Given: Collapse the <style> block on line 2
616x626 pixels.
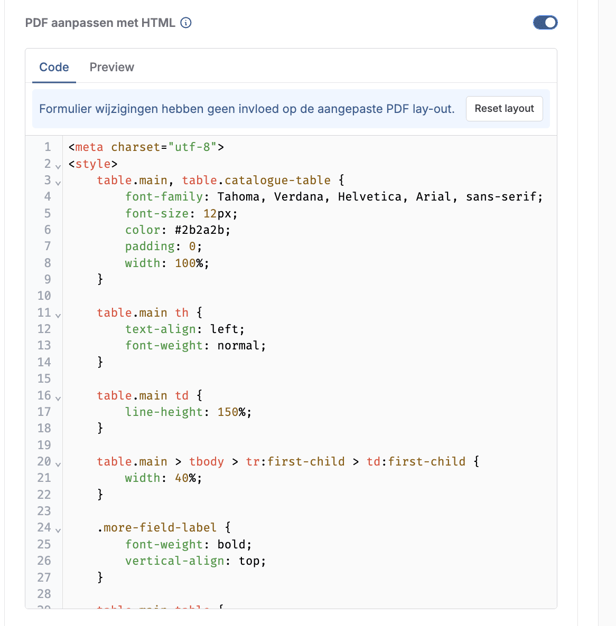Looking at the screenshot, I should coord(58,165).
